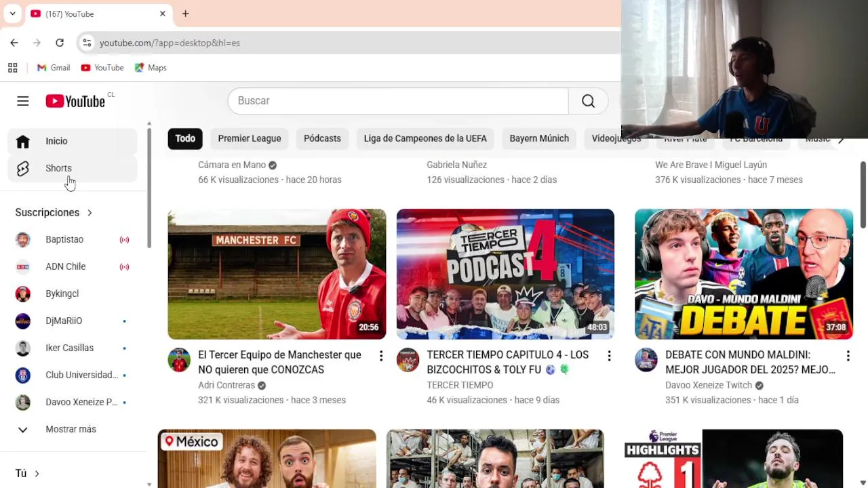This screenshot has width=868, height=488.
Task: Reload the page
Action: [60, 43]
